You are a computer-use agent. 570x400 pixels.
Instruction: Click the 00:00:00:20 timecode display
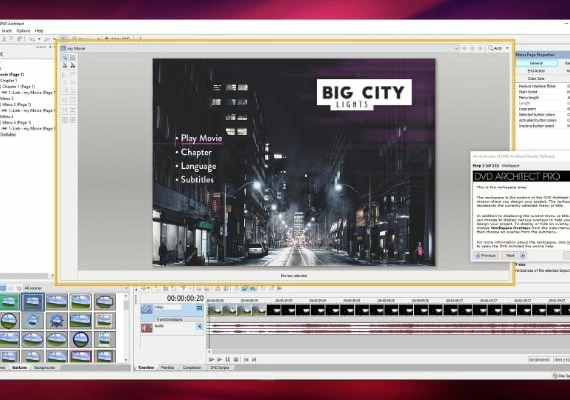[185, 298]
